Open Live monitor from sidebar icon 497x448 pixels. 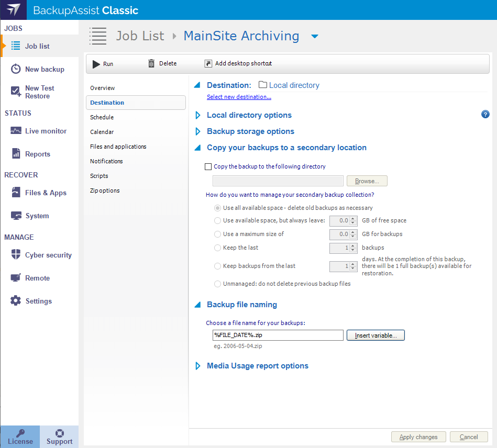click(16, 131)
